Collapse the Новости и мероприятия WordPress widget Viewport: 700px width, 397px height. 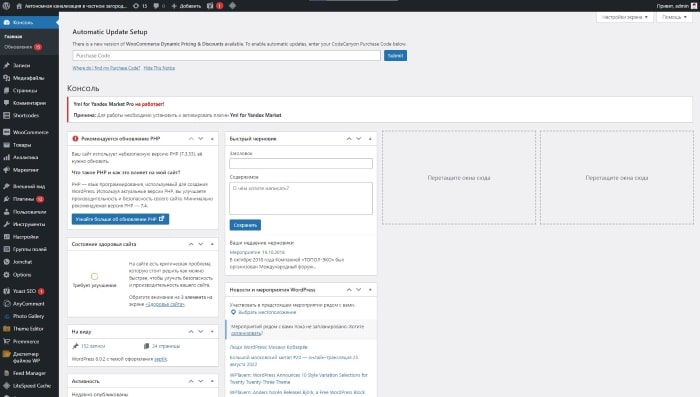(370, 290)
